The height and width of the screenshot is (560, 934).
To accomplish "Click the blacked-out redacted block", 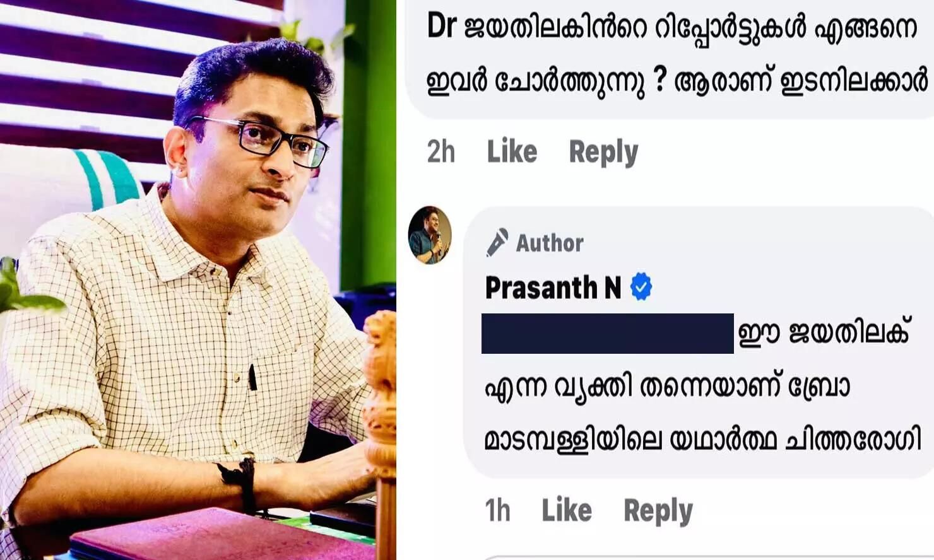I will click(x=607, y=333).
